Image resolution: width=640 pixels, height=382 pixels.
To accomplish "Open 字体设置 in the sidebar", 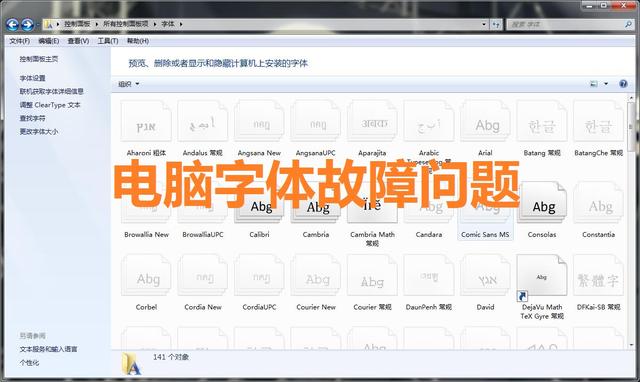I will [x=33, y=78].
